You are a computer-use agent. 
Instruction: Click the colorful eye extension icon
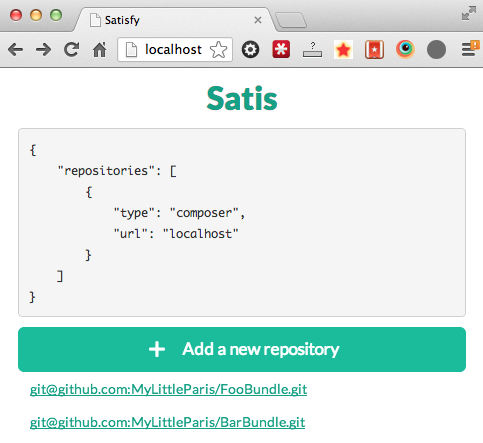click(x=405, y=49)
